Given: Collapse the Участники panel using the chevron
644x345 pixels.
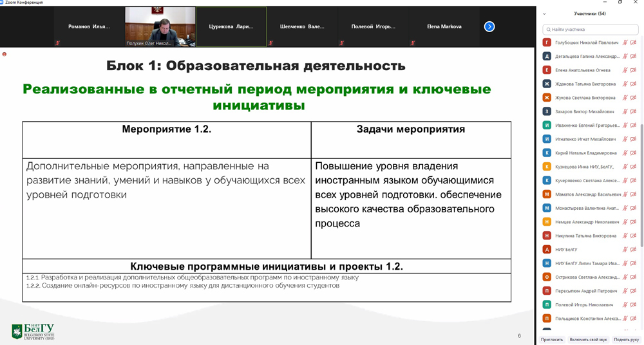Looking at the screenshot, I should [x=544, y=14].
